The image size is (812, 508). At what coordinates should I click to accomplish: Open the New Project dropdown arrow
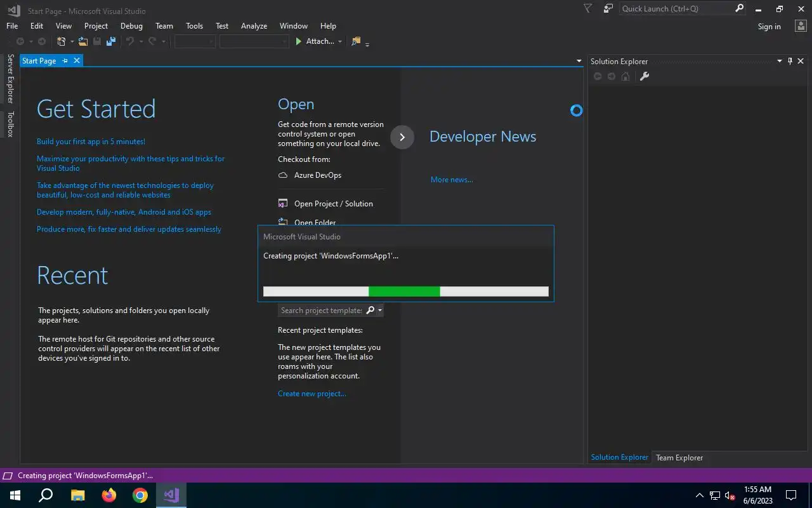click(72, 42)
